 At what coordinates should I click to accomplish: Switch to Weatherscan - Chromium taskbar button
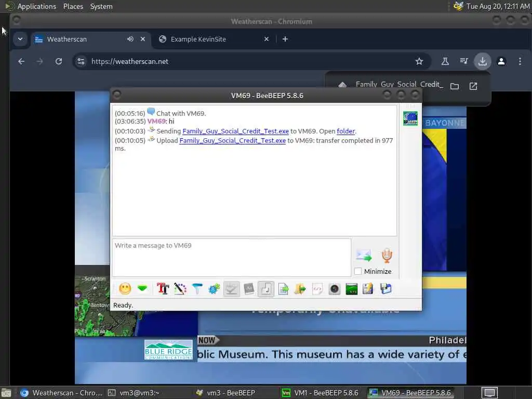coord(61,393)
